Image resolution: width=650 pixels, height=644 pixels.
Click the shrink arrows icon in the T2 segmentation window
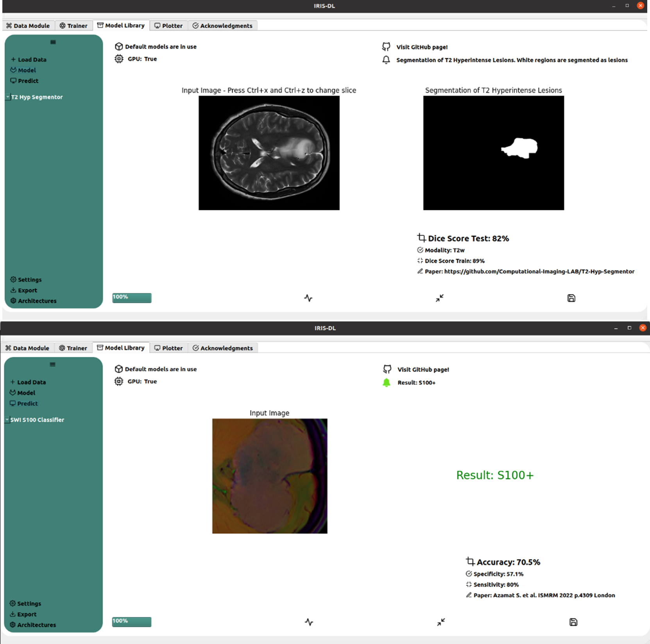click(440, 298)
